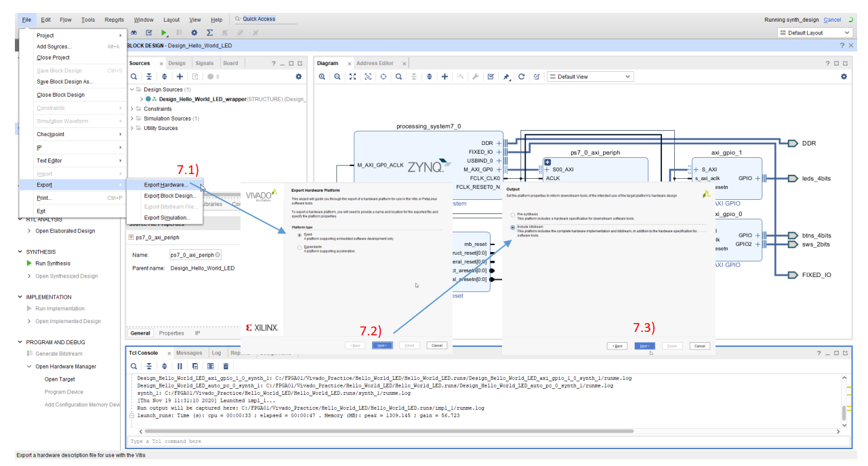Zoom out on the Diagram
Screen dimensions: 868x466
tap(337, 77)
